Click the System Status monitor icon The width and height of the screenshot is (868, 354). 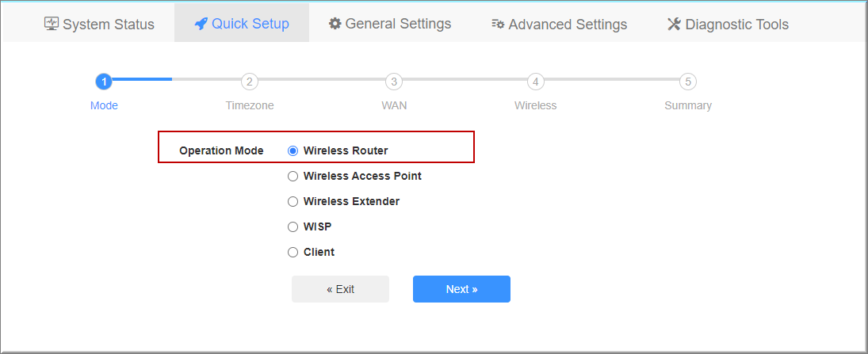pos(52,24)
